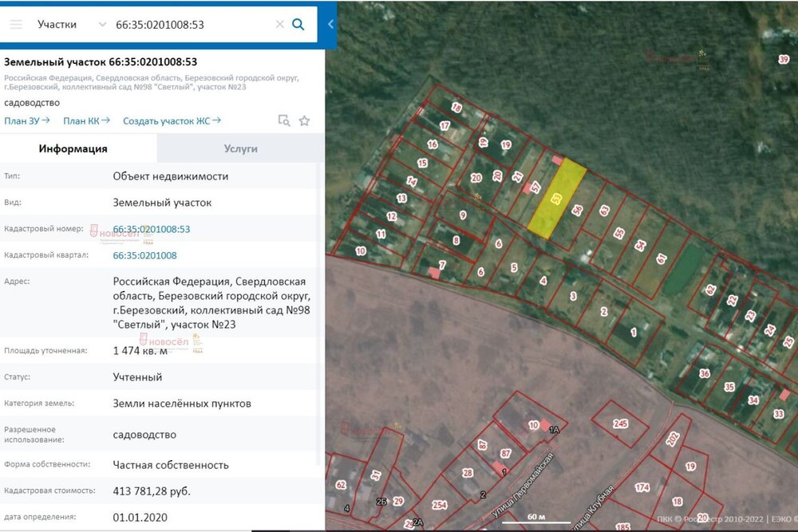Click the zoom-to-parcel icon
This screenshot has height=532, width=798.
[x=284, y=121]
